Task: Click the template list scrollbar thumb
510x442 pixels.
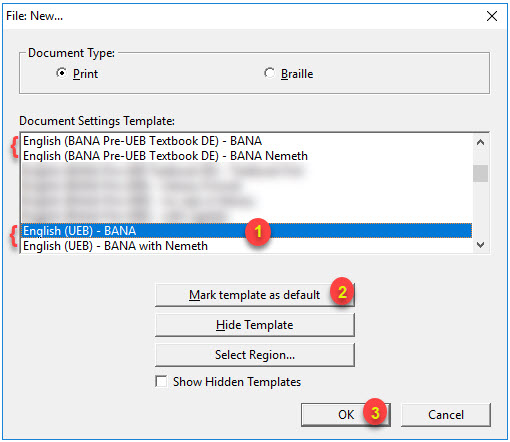Action: pyautogui.click(x=480, y=173)
